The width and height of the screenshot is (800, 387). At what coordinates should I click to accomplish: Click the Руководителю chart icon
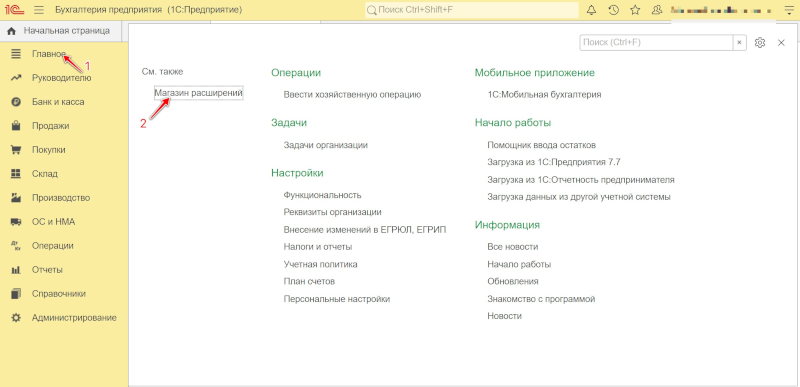click(16, 78)
